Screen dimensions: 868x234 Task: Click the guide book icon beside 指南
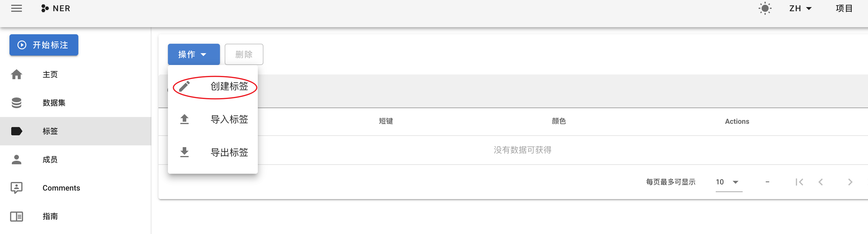pyautogui.click(x=16, y=216)
